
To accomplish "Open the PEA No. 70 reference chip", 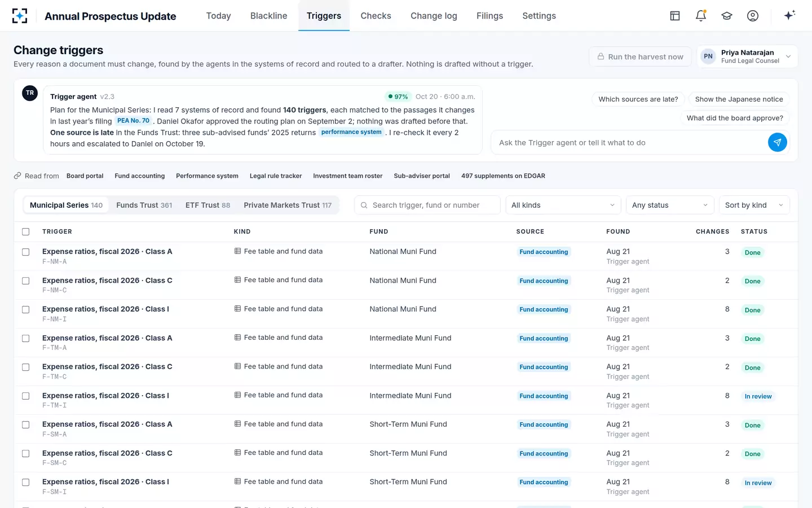I will (133, 121).
